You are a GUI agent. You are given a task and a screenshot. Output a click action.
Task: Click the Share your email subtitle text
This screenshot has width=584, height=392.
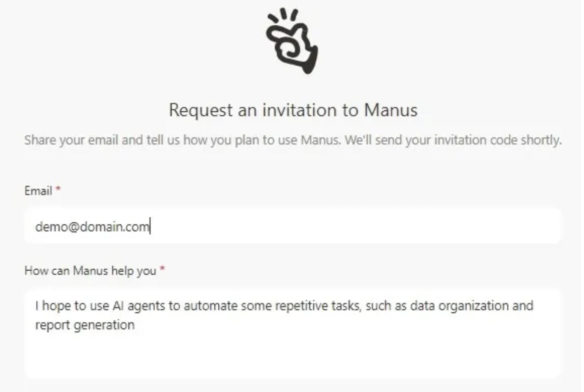pyautogui.click(x=293, y=140)
